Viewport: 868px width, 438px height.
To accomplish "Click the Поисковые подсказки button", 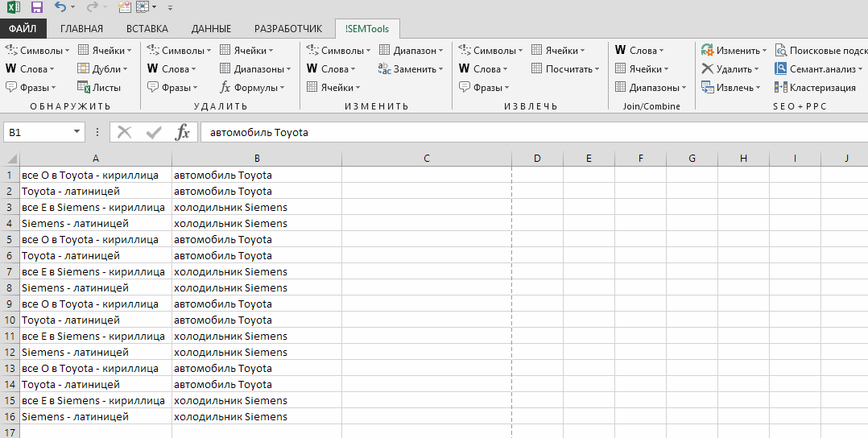I will pos(821,51).
